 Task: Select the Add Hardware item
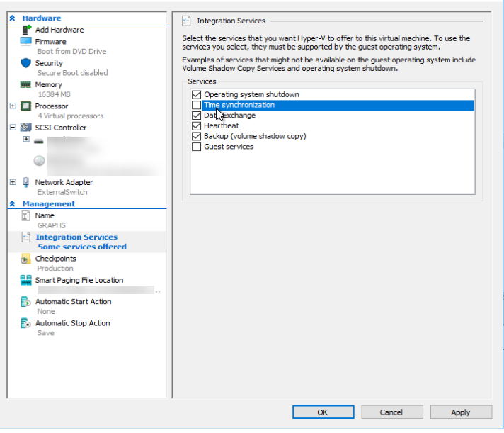(x=59, y=30)
